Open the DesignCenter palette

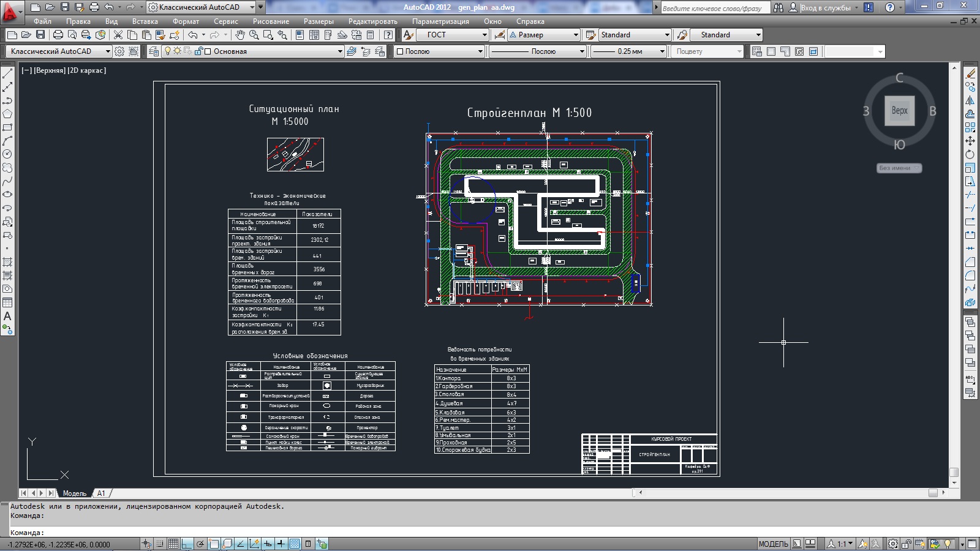coord(314,35)
